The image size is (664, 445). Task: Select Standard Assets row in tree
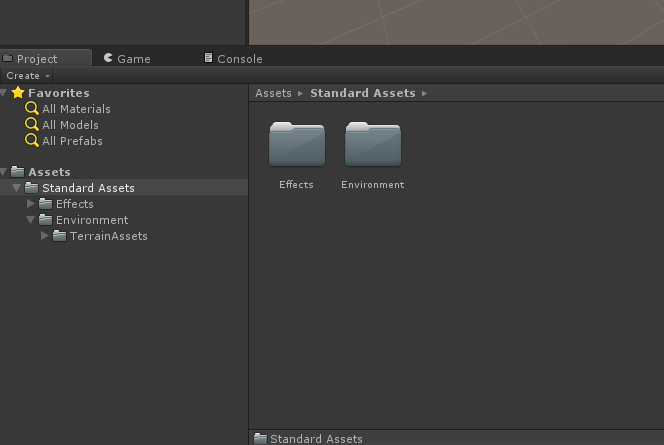tap(124, 188)
